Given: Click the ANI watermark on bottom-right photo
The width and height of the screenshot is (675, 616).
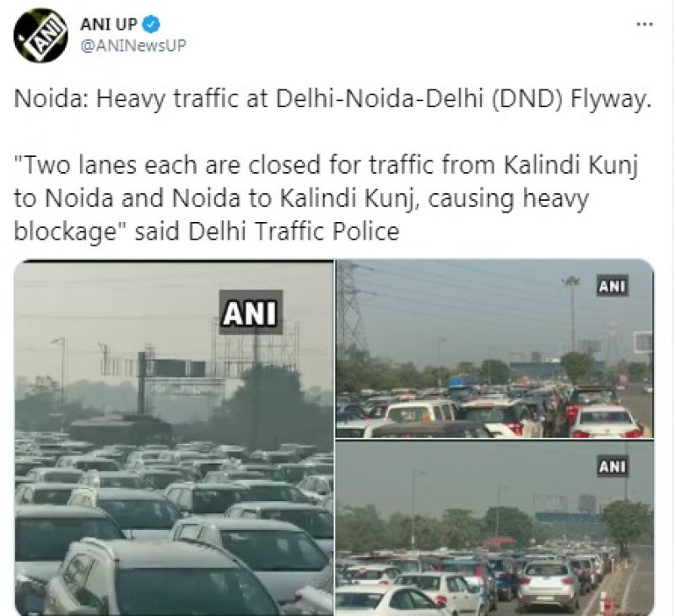Looking at the screenshot, I should [612, 467].
